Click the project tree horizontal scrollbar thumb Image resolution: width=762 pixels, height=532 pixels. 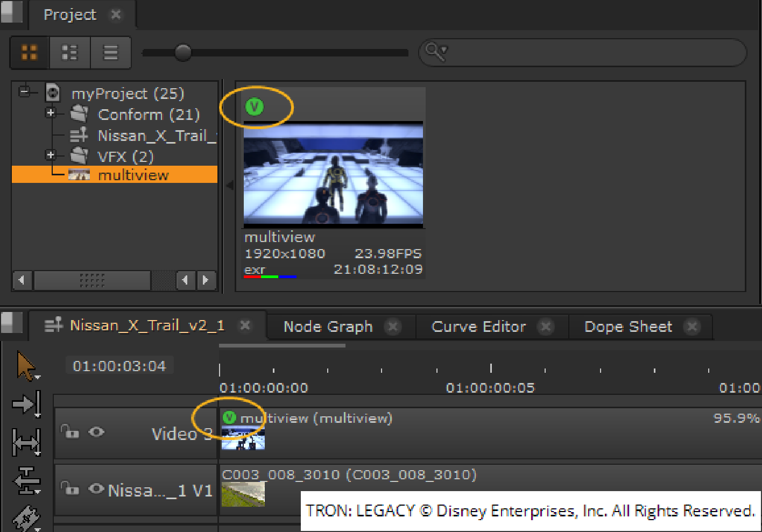(92, 280)
